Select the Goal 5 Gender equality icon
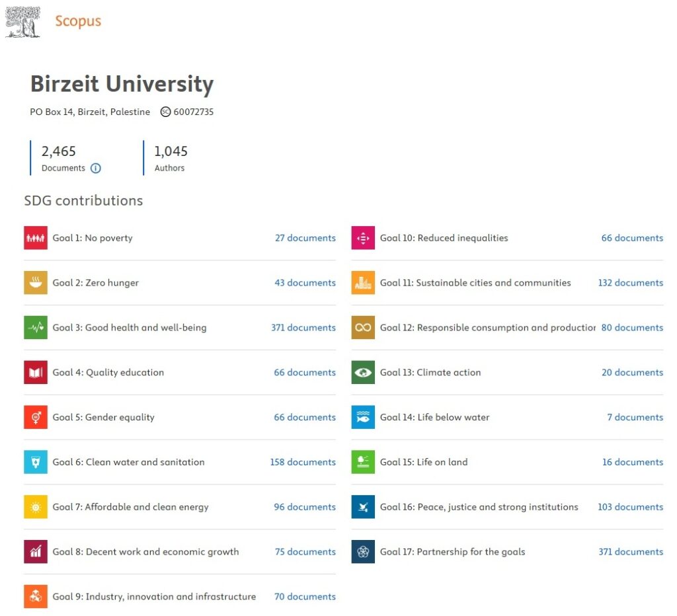Screen dimensions: 677x616 [x=36, y=418]
